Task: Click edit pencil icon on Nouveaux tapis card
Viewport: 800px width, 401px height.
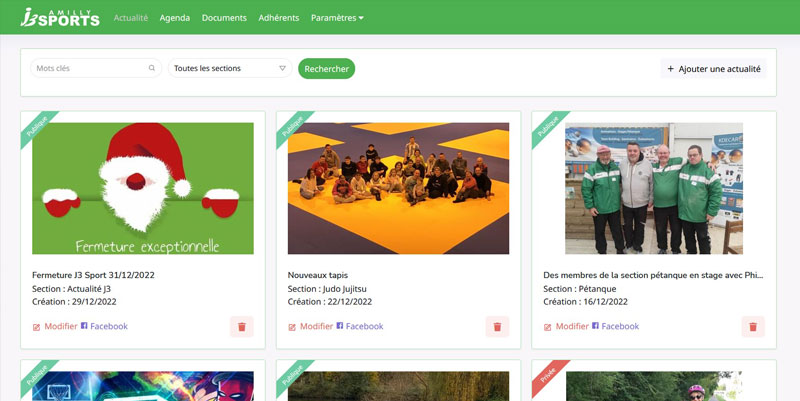Action: tap(292, 327)
